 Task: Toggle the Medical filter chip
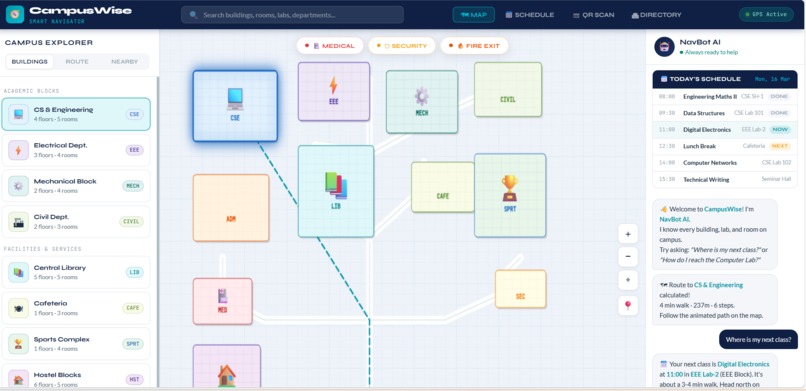click(x=329, y=46)
